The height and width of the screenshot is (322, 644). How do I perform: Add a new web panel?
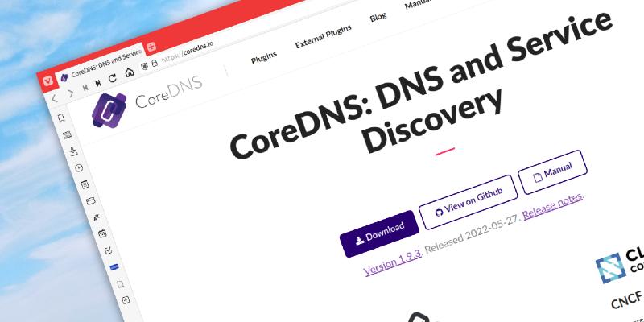click(126, 299)
